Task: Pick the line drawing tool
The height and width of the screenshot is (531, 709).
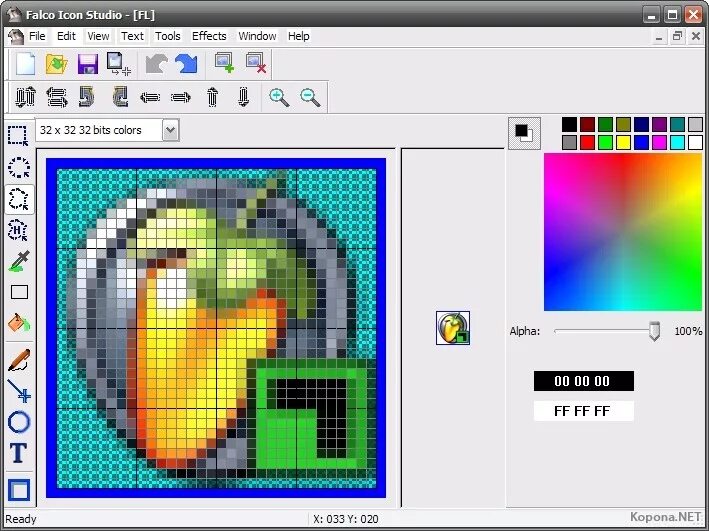Action: tap(19, 391)
